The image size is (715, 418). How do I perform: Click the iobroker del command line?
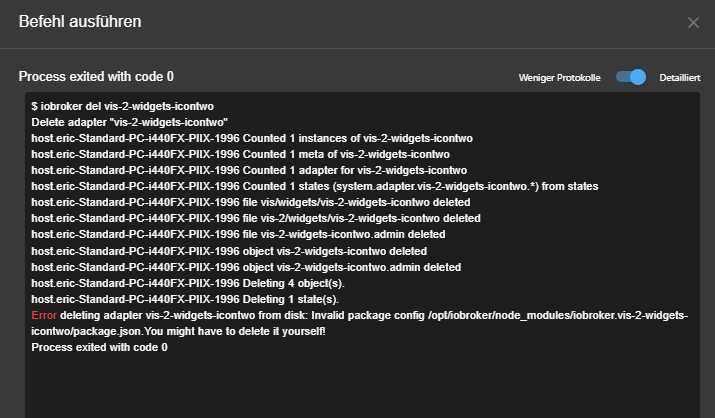123,106
